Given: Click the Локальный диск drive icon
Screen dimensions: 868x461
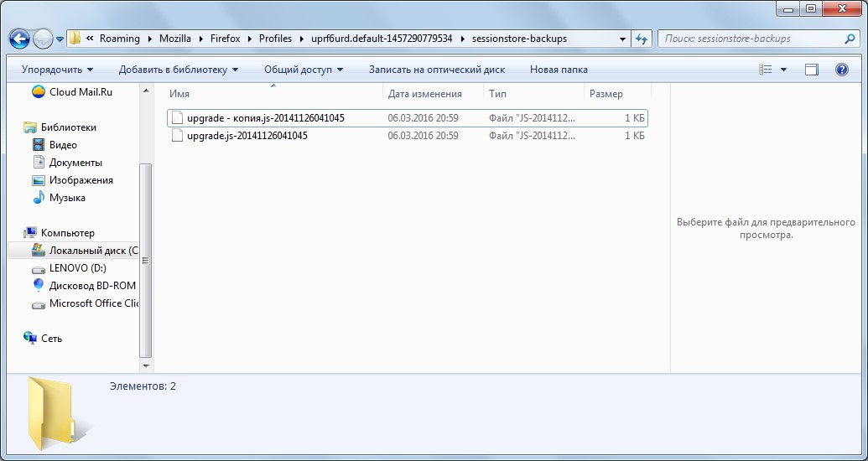Looking at the screenshot, I should pos(39,250).
